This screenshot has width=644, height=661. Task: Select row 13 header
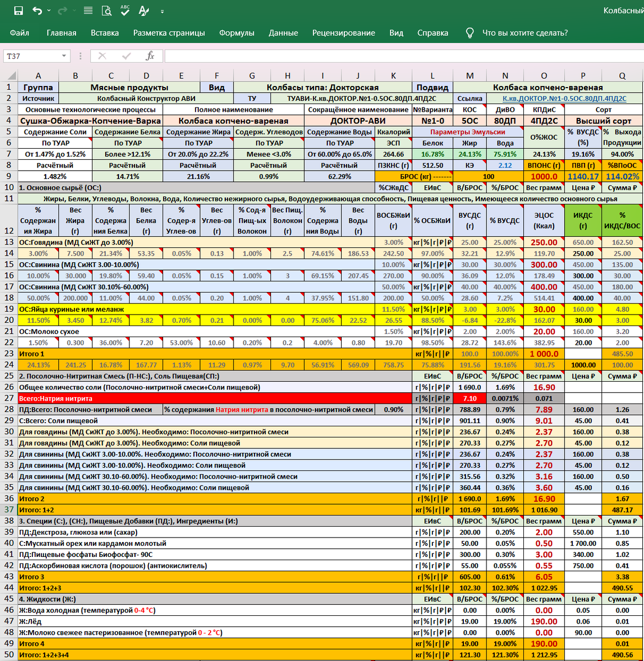click(9, 242)
